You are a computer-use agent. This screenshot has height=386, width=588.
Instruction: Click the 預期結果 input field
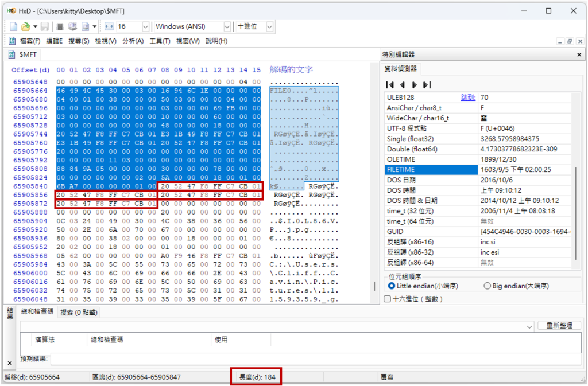pyautogui.click(x=316, y=359)
